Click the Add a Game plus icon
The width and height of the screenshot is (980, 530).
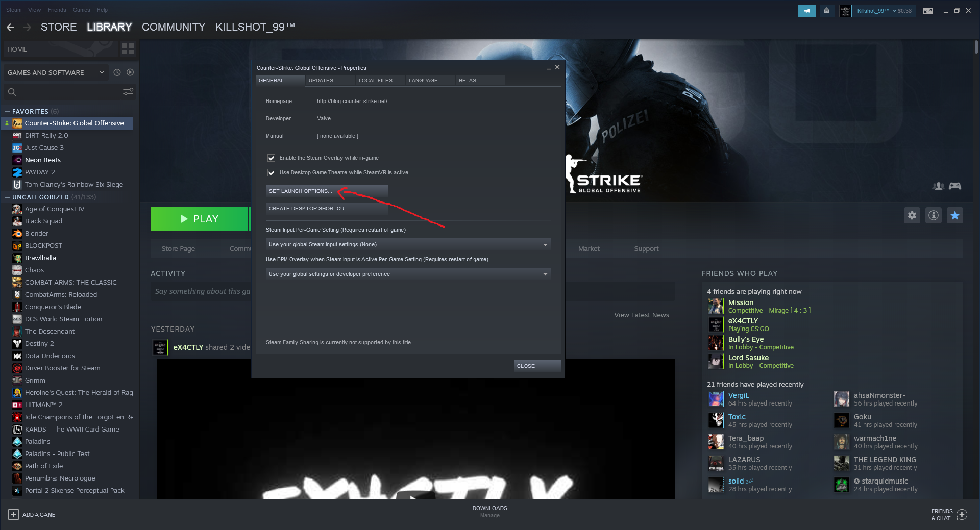[14, 515]
